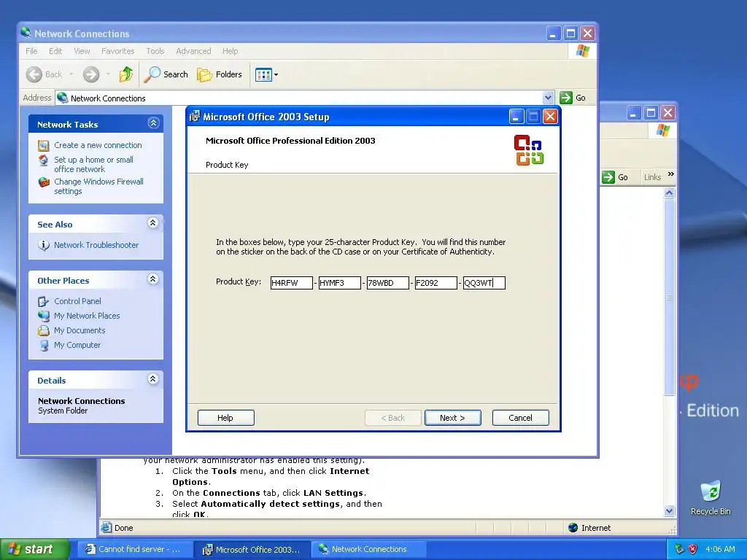Click browser window scrollbar up arrow
This screenshot has width=747, height=560.
[670, 192]
